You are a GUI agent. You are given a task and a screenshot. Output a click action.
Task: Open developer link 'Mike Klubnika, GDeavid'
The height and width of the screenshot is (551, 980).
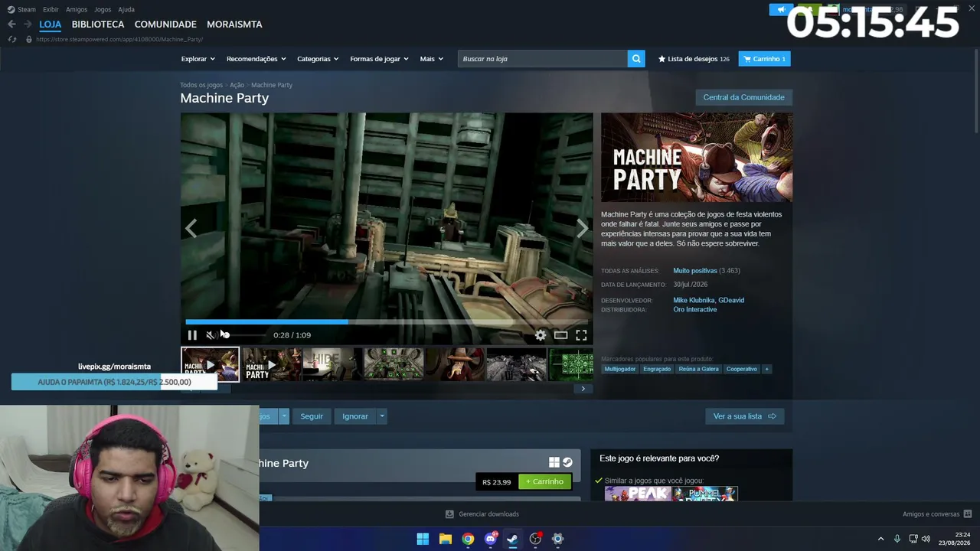click(x=708, y=300)
